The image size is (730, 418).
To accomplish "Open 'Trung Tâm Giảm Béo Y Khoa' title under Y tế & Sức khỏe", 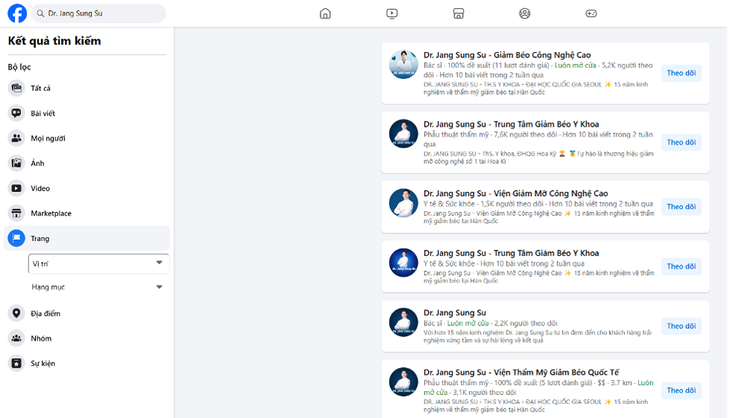I will pos(511,253).
